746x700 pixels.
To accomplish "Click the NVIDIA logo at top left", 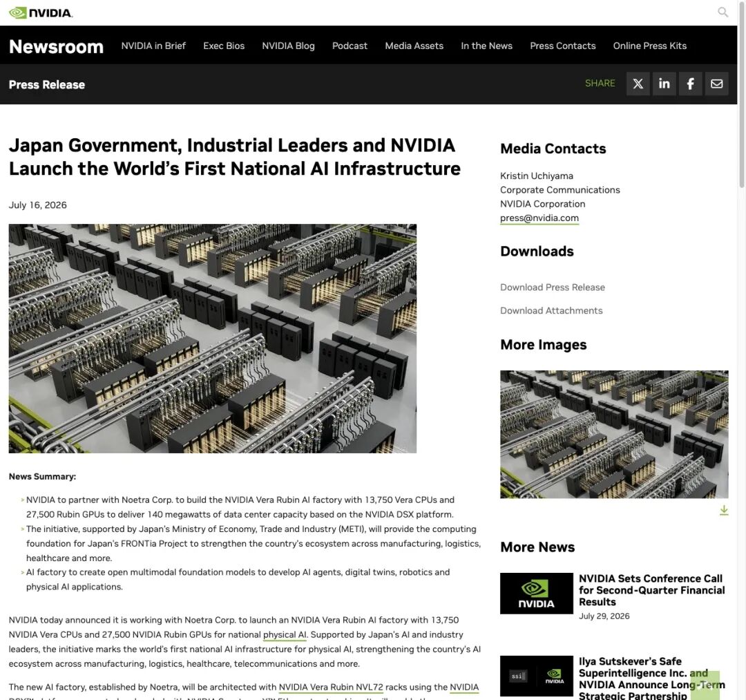I will (x=41, y=13).
